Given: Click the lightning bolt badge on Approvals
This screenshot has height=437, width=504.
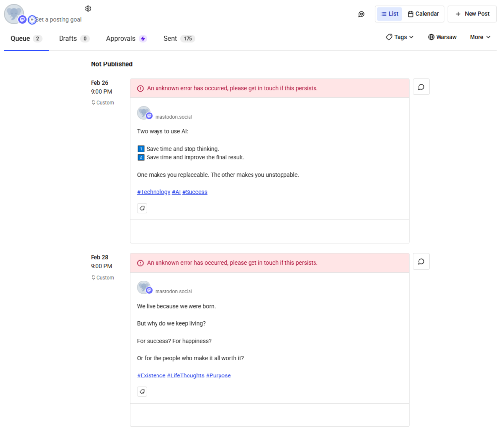Looking at the screenshot, I should point(143,39).
